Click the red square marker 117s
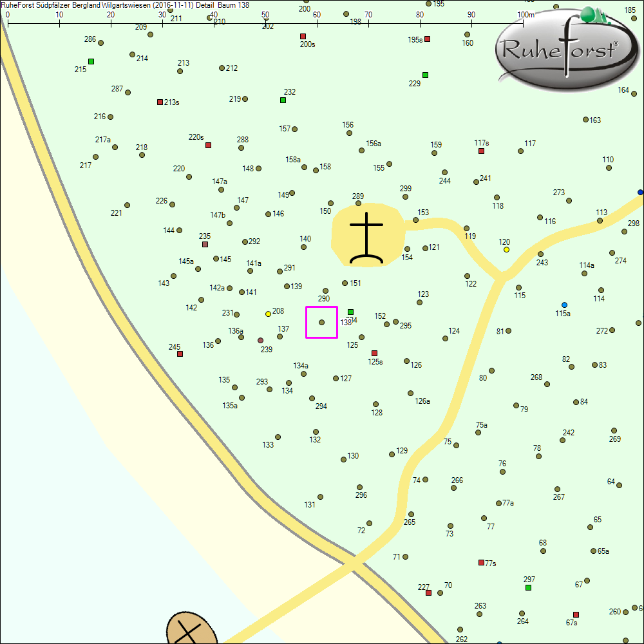 481,151
